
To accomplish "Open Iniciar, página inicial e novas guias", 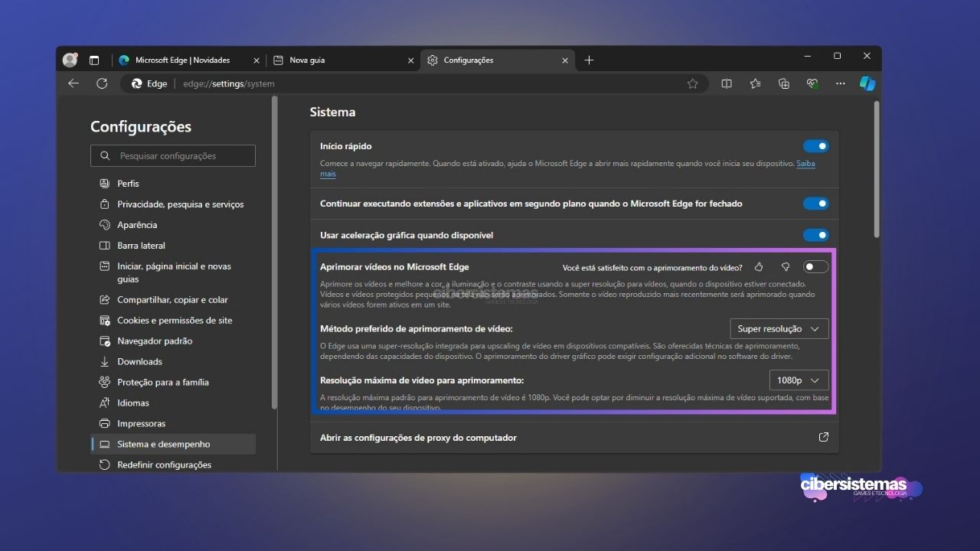I will click(x=173, y=272).
